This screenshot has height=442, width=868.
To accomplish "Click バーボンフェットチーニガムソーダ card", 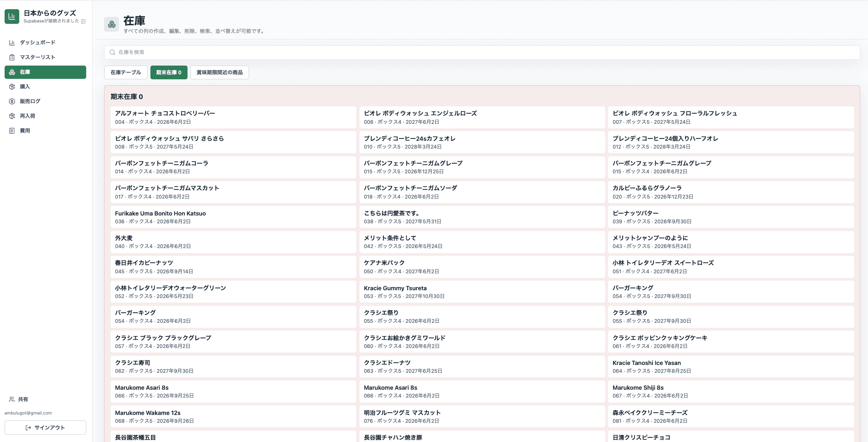I will 482,192.
